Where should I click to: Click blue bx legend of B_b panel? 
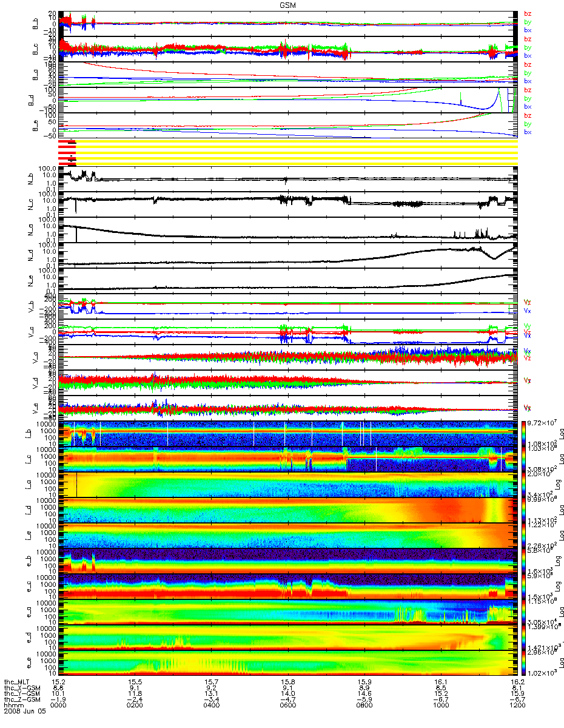(x=528, y=30)
